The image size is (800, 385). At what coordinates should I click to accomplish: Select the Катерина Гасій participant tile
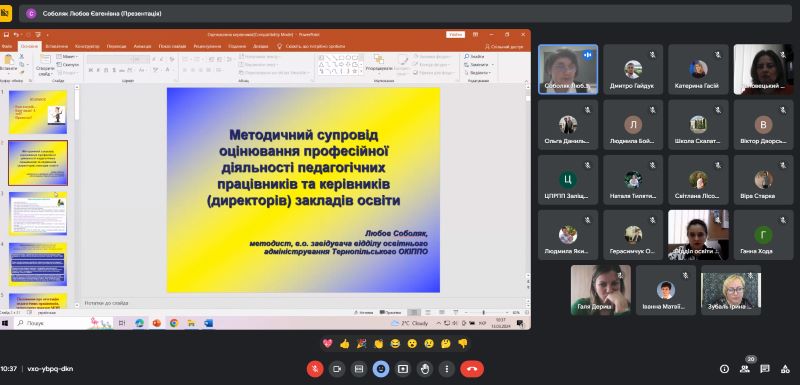(697, 69)
